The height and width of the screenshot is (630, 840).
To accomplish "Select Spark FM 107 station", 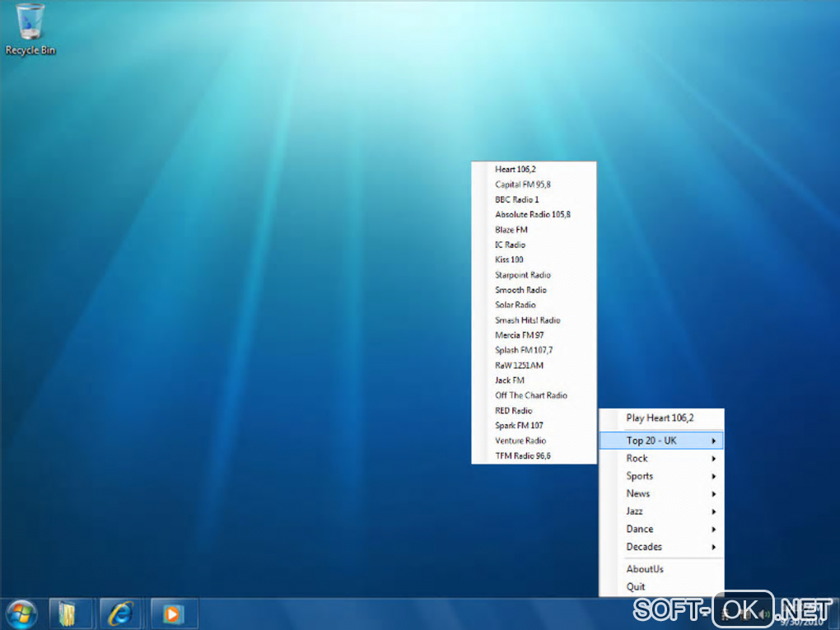I will pyautogui.click(x=534, y=426).
